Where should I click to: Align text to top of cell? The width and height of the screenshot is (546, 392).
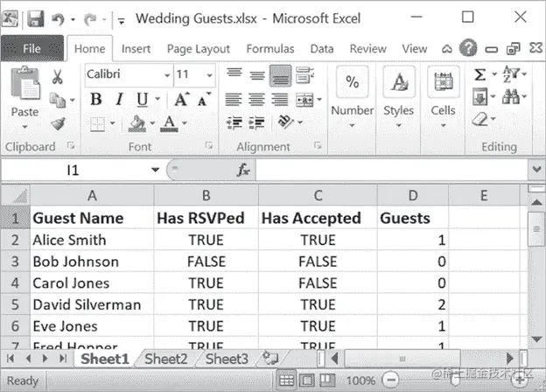tap(234, 74)
